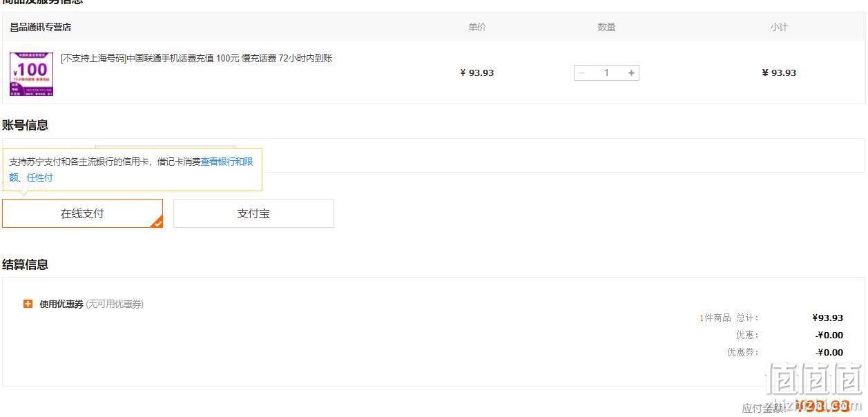868x417 pixels.
Task: Click the quantity input field showing 1
Action: (x=606, y=72)
